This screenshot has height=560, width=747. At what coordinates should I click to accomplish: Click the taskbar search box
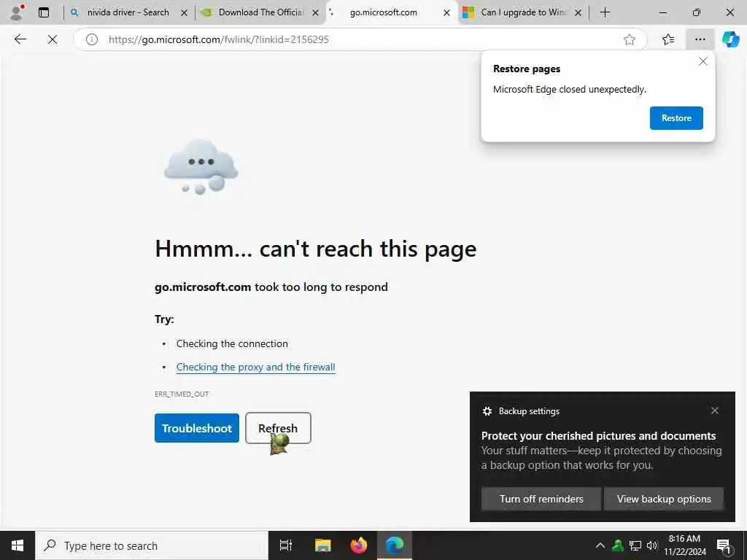[x=152, y=545]
